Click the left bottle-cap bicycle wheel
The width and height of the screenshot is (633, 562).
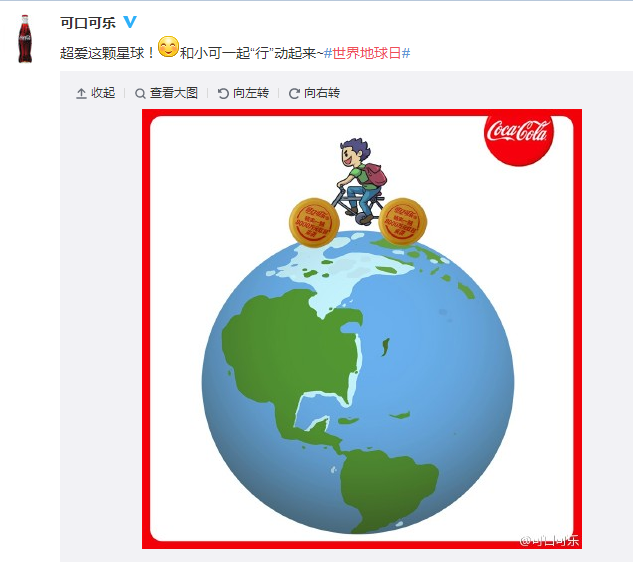coord(314,222)
